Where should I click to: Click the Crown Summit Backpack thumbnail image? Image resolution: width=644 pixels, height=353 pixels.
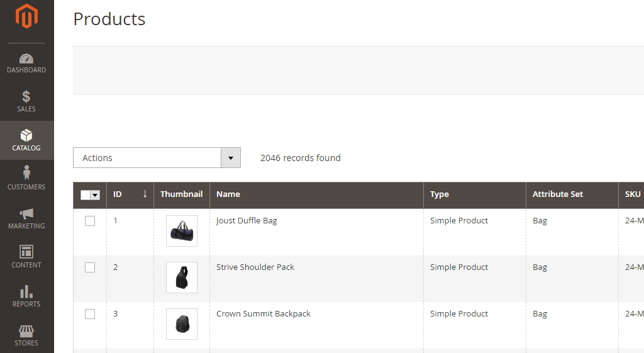182,324
